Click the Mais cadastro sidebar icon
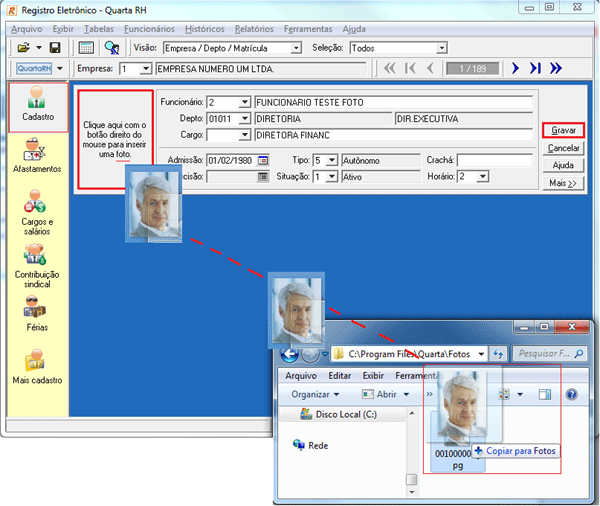Viewport: 600px width, 506px height. [37, 365]
